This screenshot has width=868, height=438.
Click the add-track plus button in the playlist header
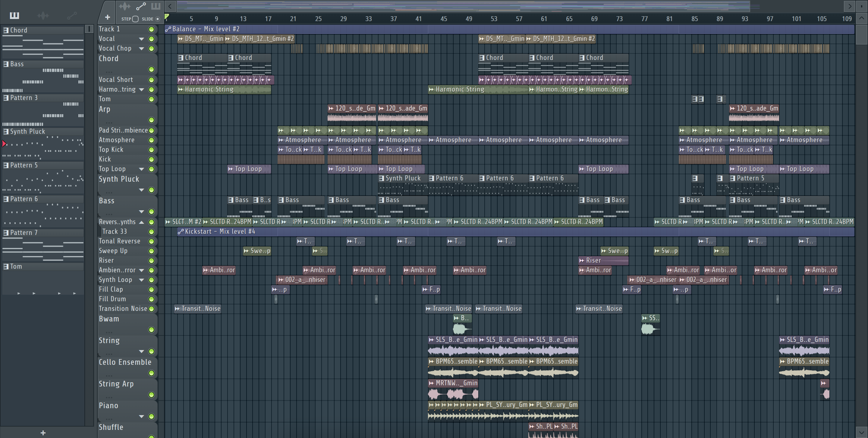[x=108, y=17]
